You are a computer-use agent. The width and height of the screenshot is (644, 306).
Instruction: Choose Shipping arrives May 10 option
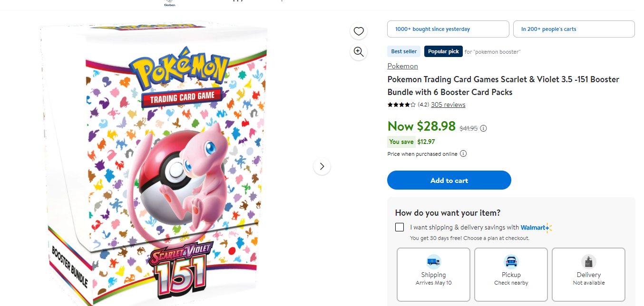click(x=433, y=275)
